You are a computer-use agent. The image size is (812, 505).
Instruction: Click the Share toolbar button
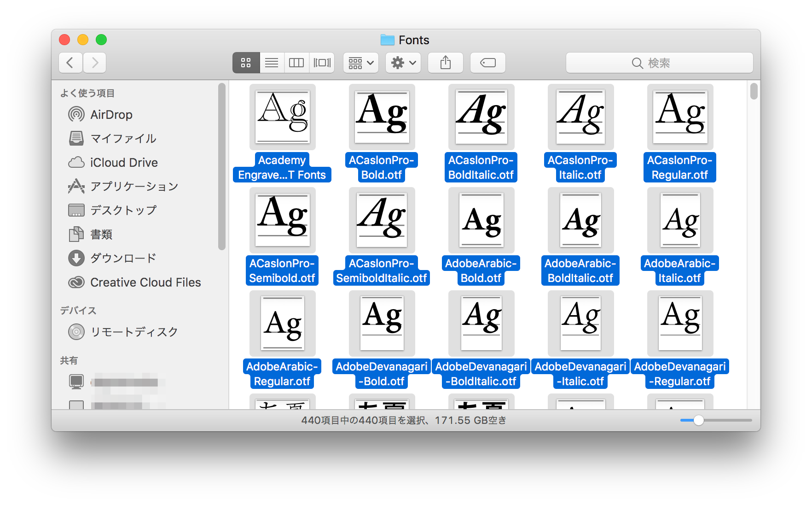pos(446,63)
